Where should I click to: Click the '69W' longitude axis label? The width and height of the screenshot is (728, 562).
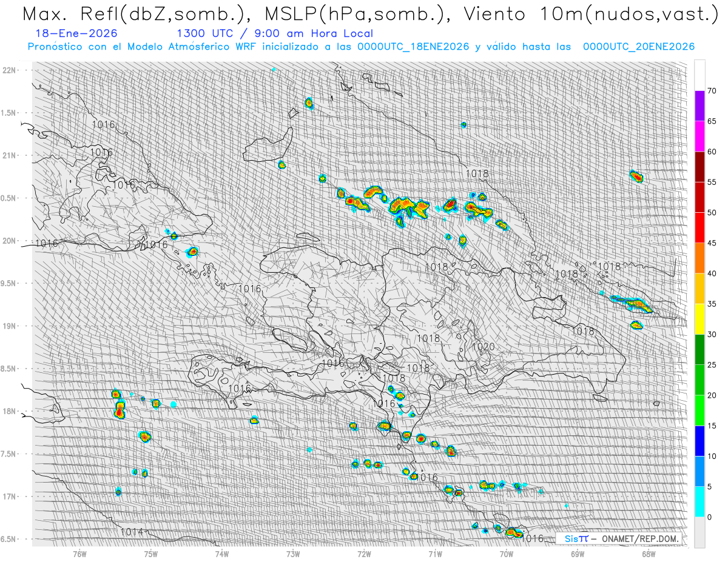[577, 554]
